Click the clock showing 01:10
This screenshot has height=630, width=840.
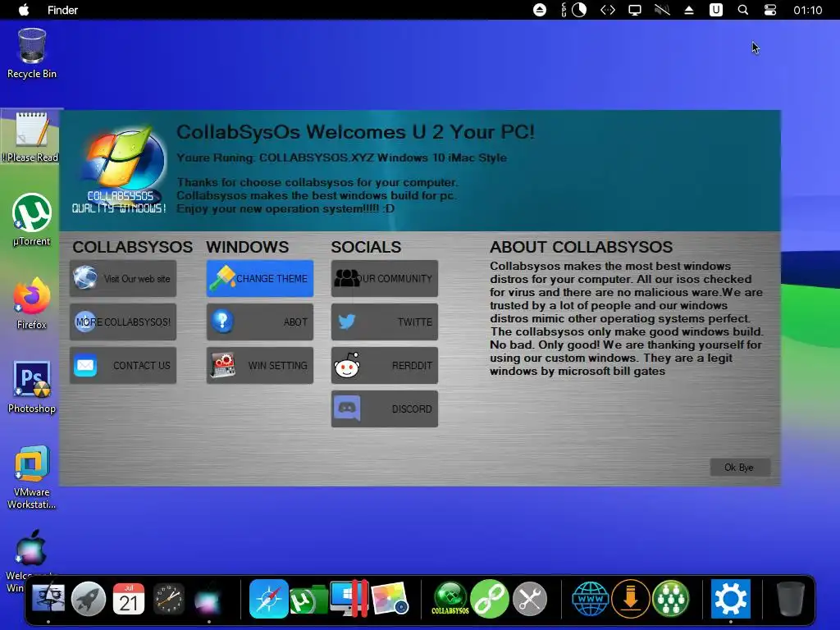807,10
